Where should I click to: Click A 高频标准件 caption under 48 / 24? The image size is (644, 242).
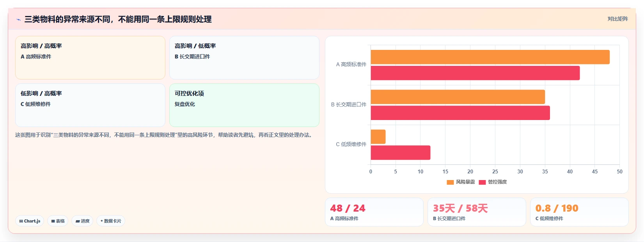click(x=344, y=219)
